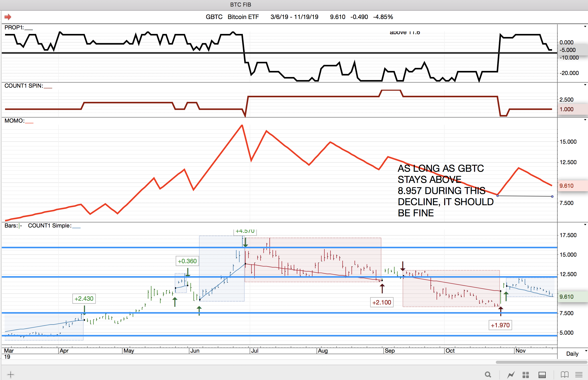Click the MOMO indicator label
This screenshot has width=588, height=380.
click(x=14, y=121)
